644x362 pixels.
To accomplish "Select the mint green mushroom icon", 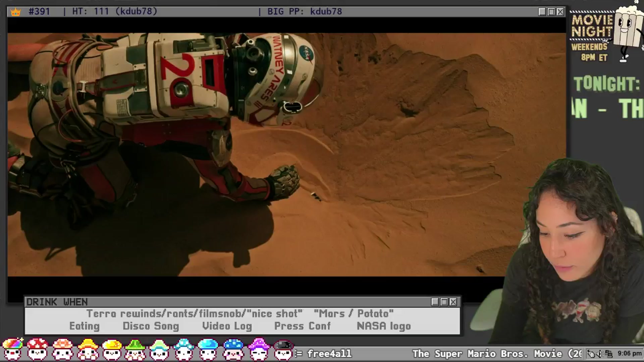I will coord(159,349).
